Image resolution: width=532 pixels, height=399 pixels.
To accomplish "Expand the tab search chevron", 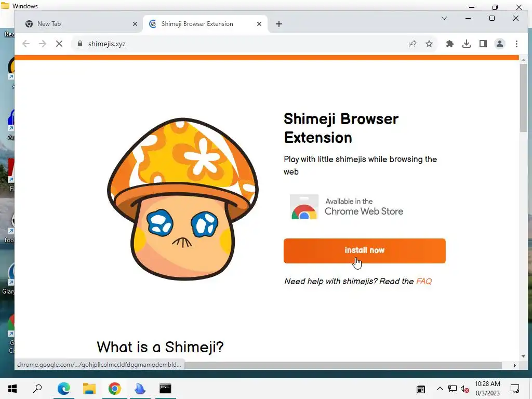I will tap(444, 18).
